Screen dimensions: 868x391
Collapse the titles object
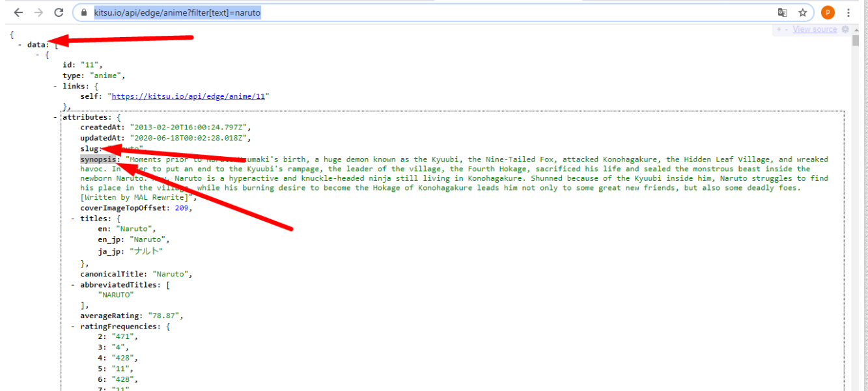pos(73,219)
